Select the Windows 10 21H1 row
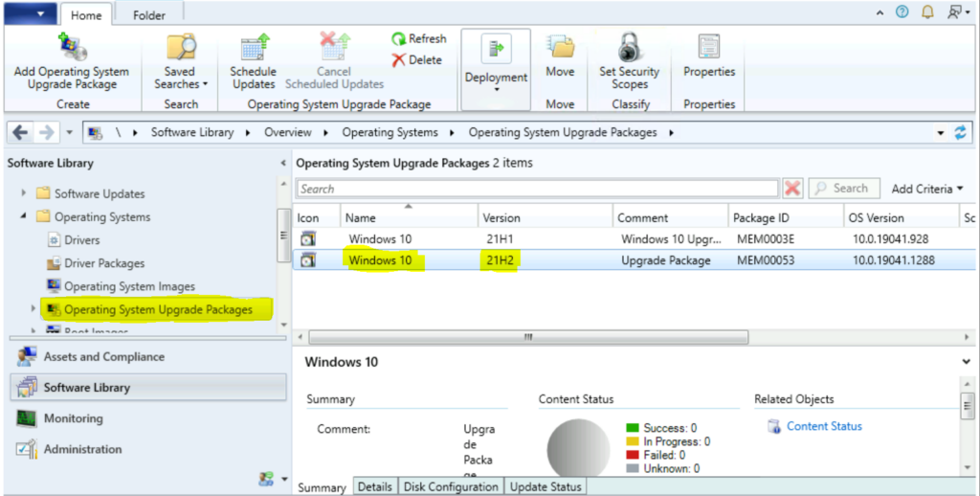 pos(634,239)
